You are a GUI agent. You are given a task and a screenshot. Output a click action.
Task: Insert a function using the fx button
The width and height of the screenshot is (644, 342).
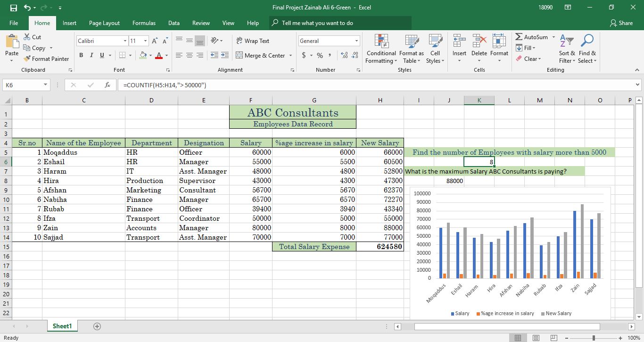(x=107, y=84)
